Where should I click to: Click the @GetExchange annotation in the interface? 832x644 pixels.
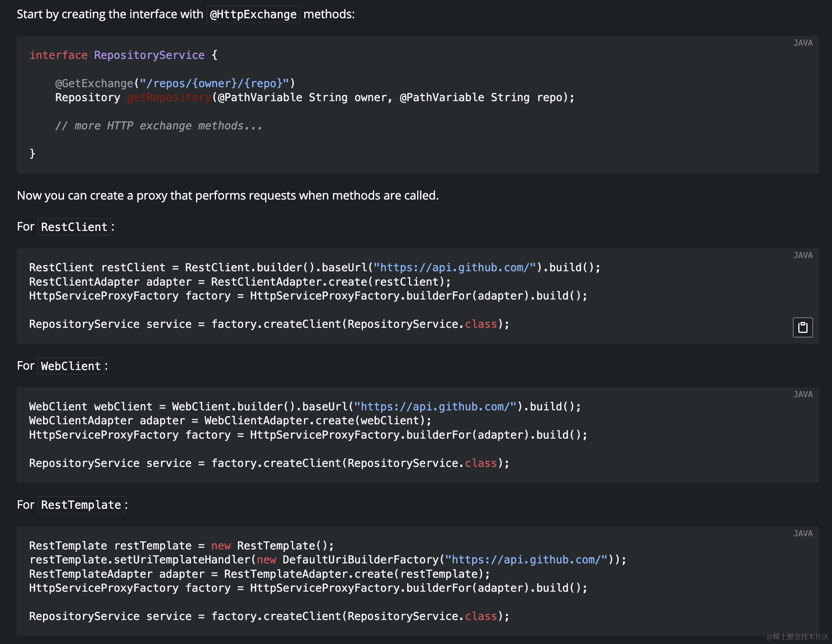93,83
